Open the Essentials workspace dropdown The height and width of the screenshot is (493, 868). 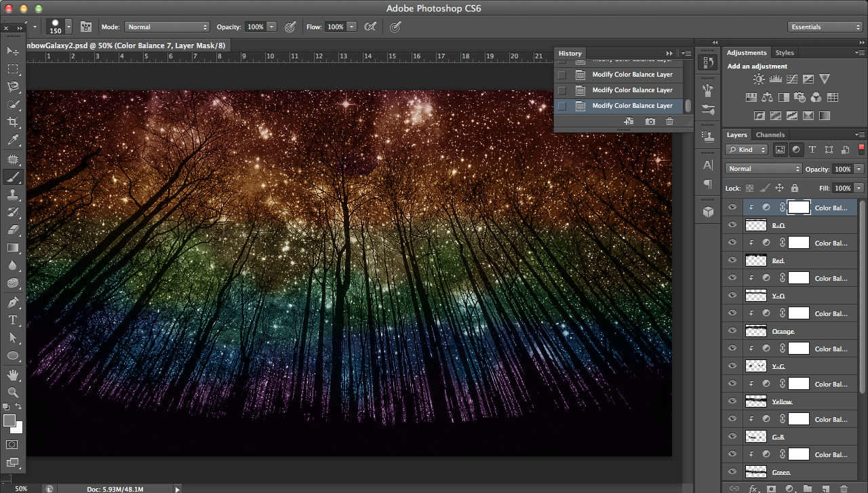point(825,27)
